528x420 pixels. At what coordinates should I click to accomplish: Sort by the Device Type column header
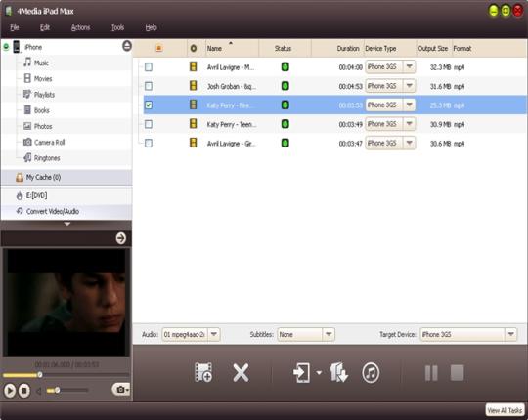pyautogui.click(x=390, y=49)
